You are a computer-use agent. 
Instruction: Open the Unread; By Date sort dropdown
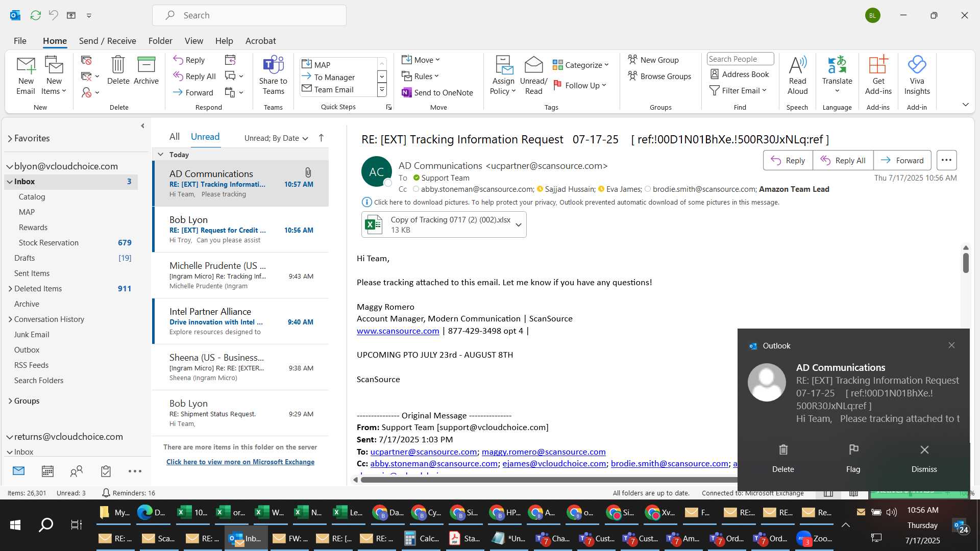pyautogui.click(x=276, y=138)
